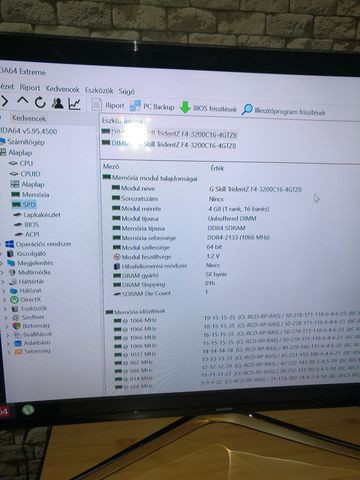Select Sebesség tree item
Screen dimensions: 360x480
tap(32, 351)
